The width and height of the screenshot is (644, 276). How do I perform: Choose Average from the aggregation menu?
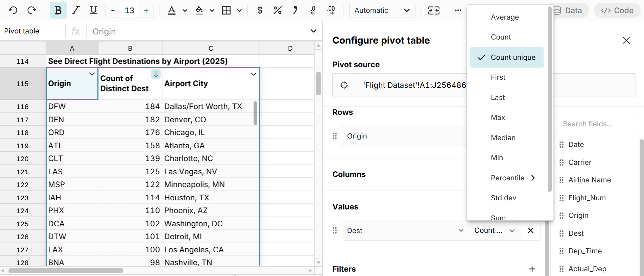tap(505, 17)
